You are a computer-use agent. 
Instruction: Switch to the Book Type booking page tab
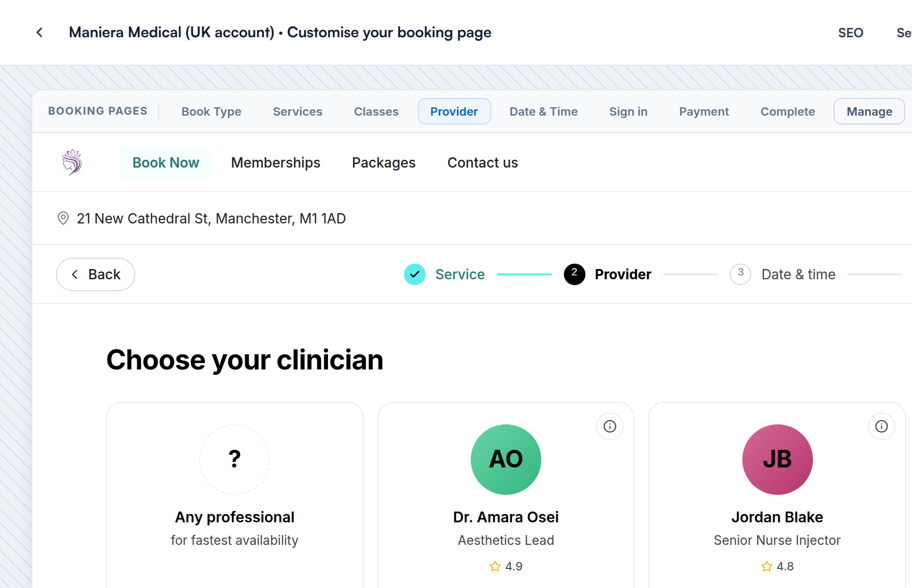pyautogui.click(x=211, y=112)
